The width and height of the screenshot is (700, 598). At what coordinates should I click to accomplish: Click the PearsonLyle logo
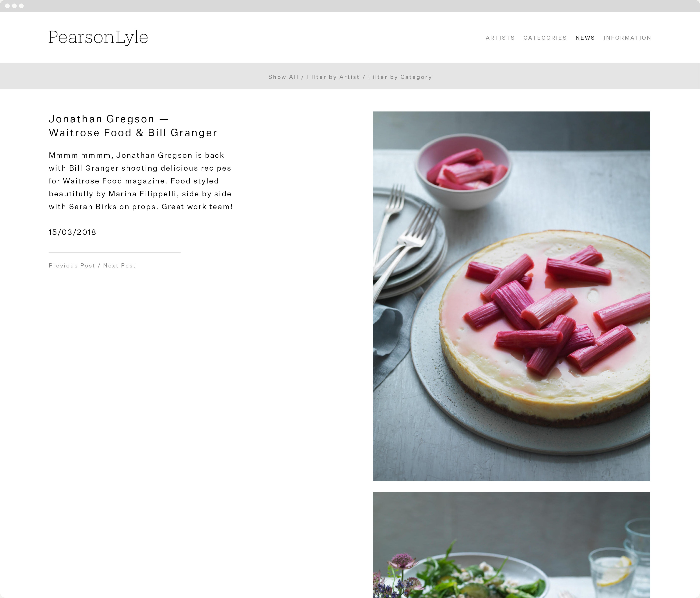[98, 37]
